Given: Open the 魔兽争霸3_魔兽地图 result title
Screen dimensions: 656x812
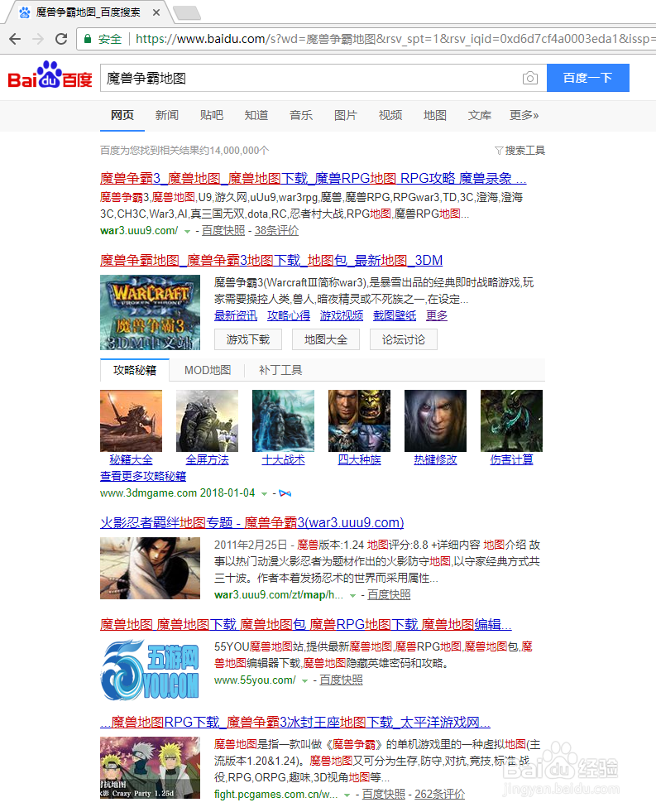Looking at the screenshot, I should 313,178.
